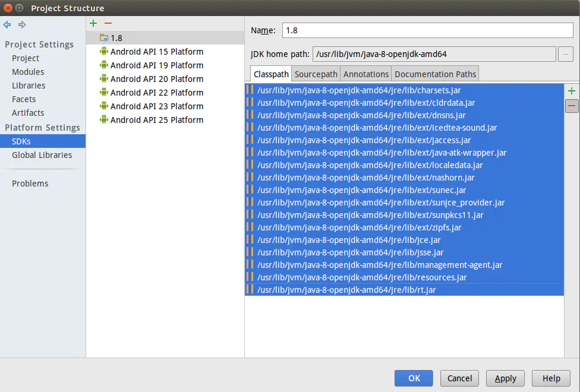580x392 pixels.
Task: Click the JDK home path field
Action: pos(434,54)
